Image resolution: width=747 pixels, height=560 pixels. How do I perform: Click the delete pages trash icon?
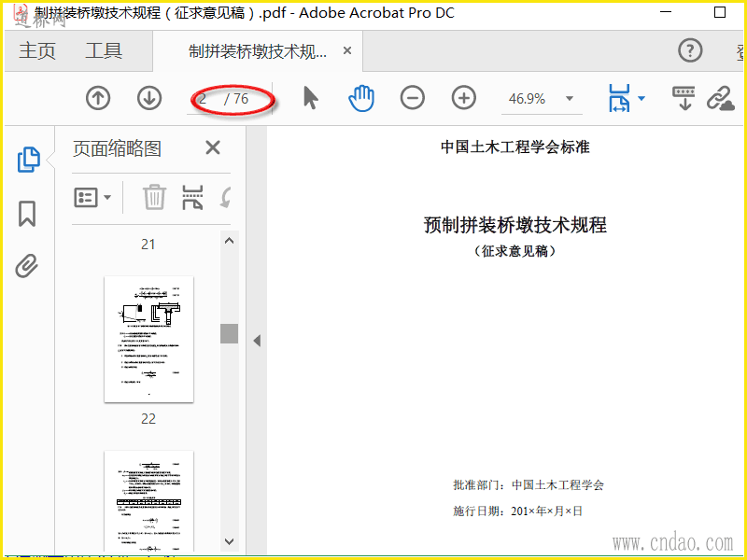(x=154, y=197)
